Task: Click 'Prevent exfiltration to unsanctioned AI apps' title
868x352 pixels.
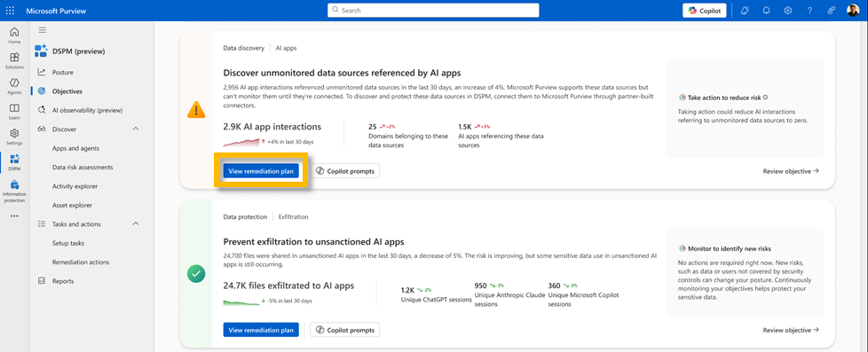Action: [x=313, y=242]
